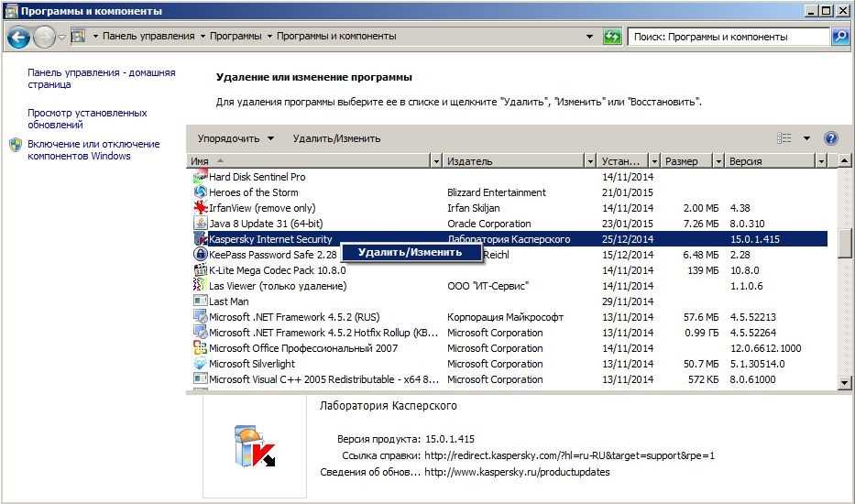
Task: Click the Java 8 Update 31 icon
Action: tap(200, 223)
